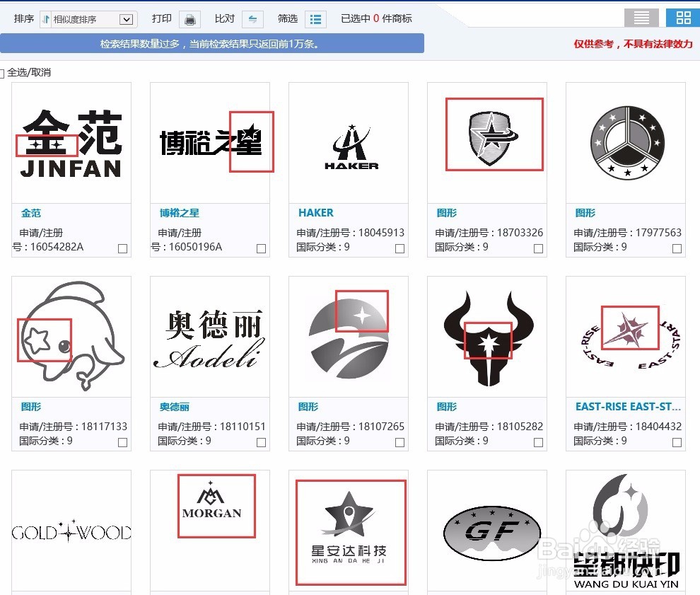This screenshot has width=700, height=595.
Task: Click 国际分类：9 under HAKER
Action: coord(322,247)
